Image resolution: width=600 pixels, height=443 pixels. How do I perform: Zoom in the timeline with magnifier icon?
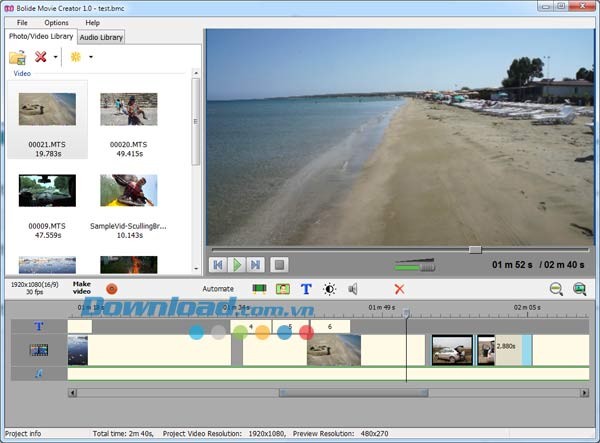click(x=580, y=289)
